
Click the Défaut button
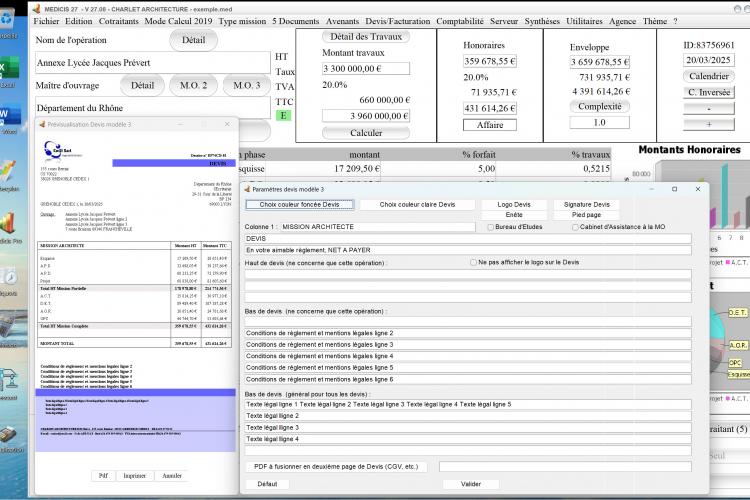(267, 484)
